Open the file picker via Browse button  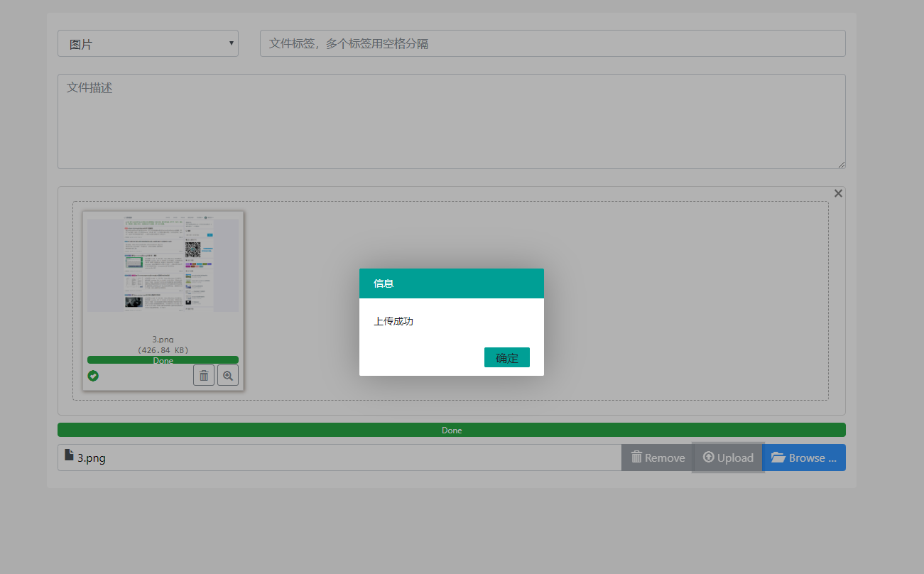tap(804, 457)
